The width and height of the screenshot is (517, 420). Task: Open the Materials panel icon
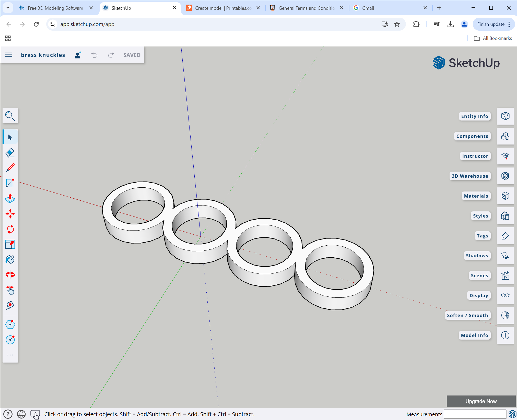[x=505, y=196]
